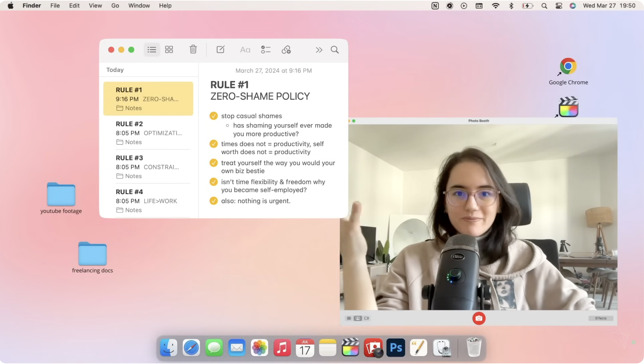The image size is (644, 364).
Task: Open Pages from the Dock
Action: [419, 348]
